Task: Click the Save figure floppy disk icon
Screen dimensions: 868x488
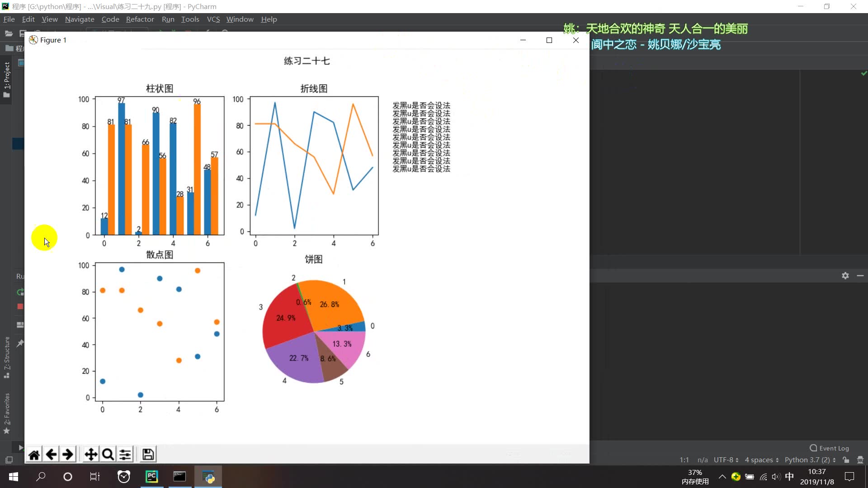Action: pos(147,454)
